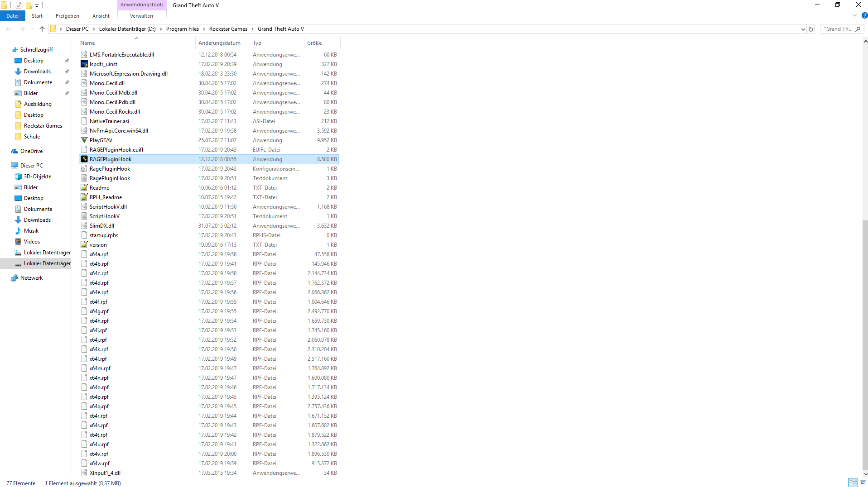Select the file LMS.PortableExecutable.dll
This screenshot has height=487, width=868.
(x=209, y=55)
